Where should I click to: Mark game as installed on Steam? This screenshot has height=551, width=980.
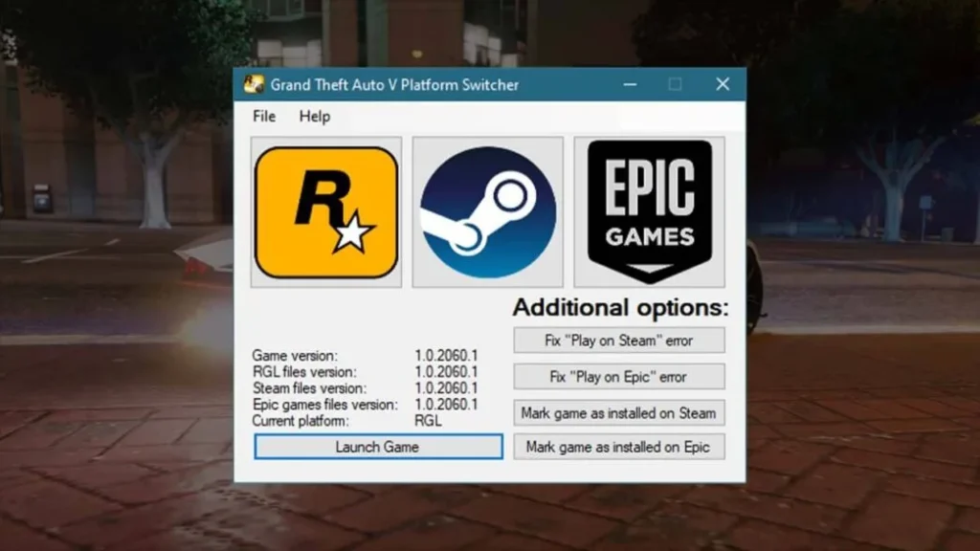(619, 412)
